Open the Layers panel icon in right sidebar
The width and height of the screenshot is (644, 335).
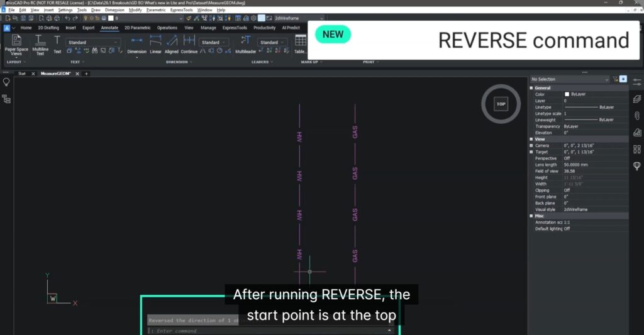tap(637, 99)
